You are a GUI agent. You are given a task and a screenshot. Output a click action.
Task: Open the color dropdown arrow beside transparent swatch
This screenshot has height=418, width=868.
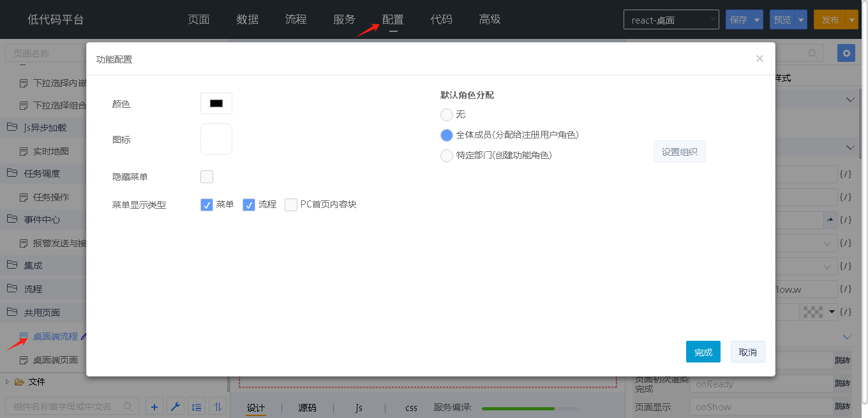click(832, 312)
